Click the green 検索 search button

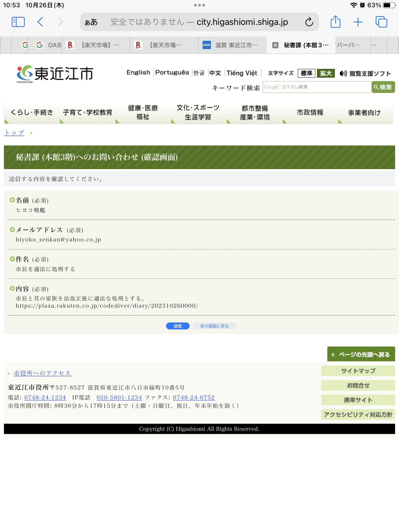coord(383,87)
